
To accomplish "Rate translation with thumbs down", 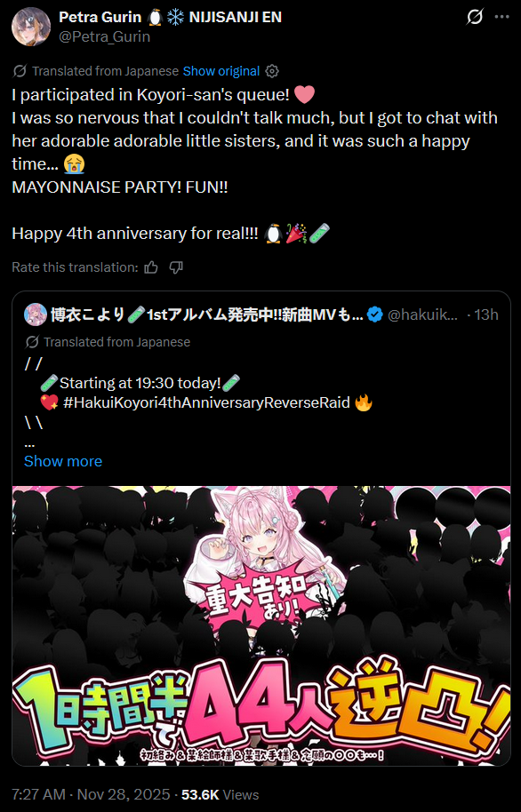I will click(x=176, y=267).
